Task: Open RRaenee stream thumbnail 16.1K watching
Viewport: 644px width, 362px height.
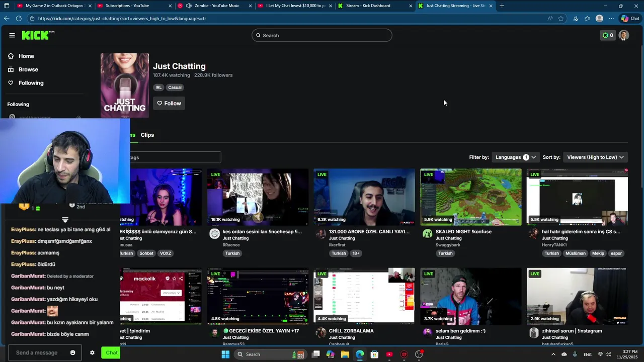Action: point(258,197)
